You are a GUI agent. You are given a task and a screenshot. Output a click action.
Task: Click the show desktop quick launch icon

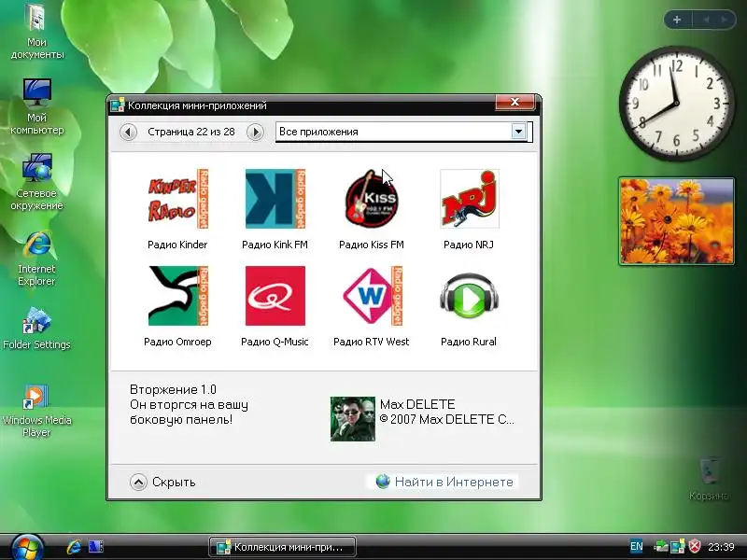pyautogui.click(x=96, y=547)
